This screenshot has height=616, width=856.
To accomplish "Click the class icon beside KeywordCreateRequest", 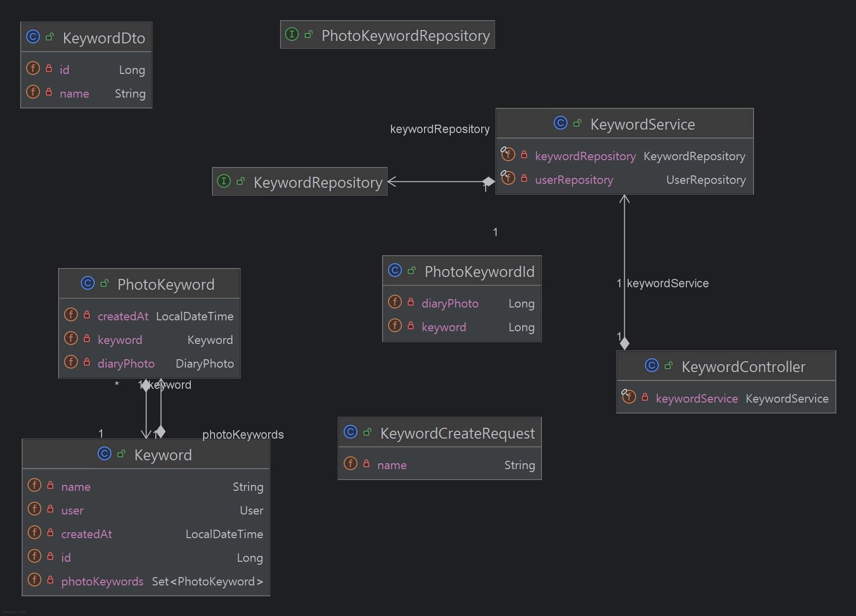I will pyautogui.click(x=351, y=432).
